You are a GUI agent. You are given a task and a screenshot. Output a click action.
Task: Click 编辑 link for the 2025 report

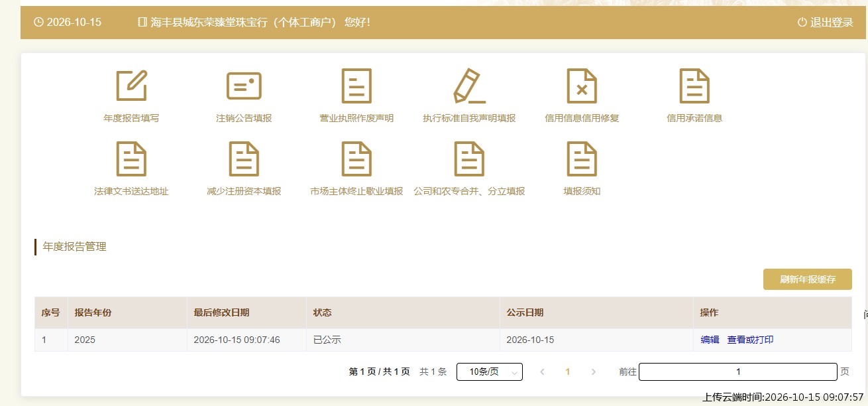[x=710, y=340]
